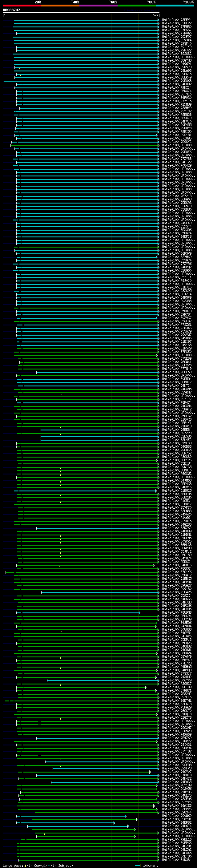Click the white query length ruler bar

[81, 13]
